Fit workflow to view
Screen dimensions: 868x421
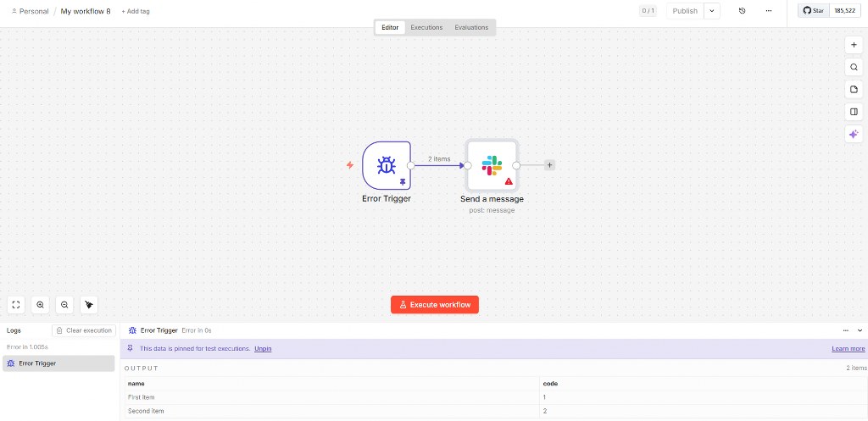pyautogui.click(x=16, y=304)
